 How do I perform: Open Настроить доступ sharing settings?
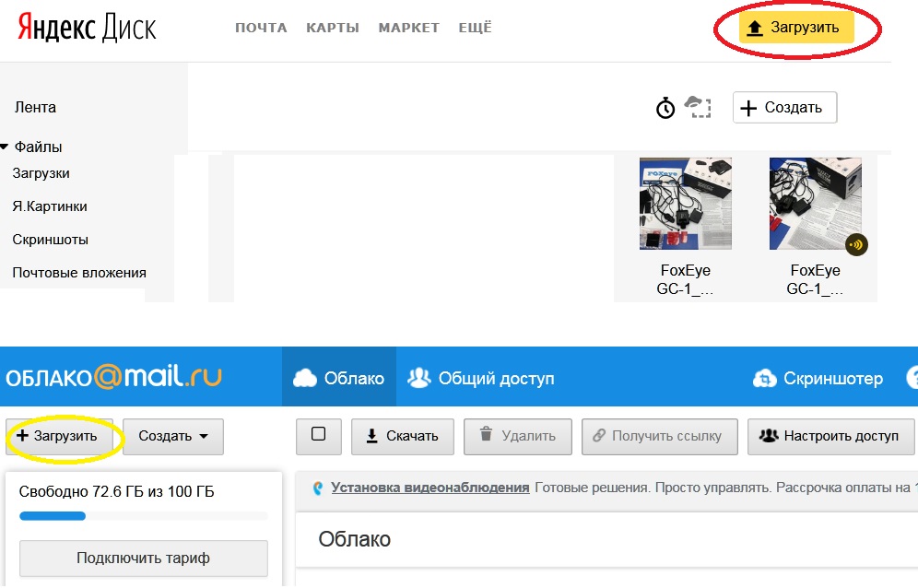coord(829,437)
